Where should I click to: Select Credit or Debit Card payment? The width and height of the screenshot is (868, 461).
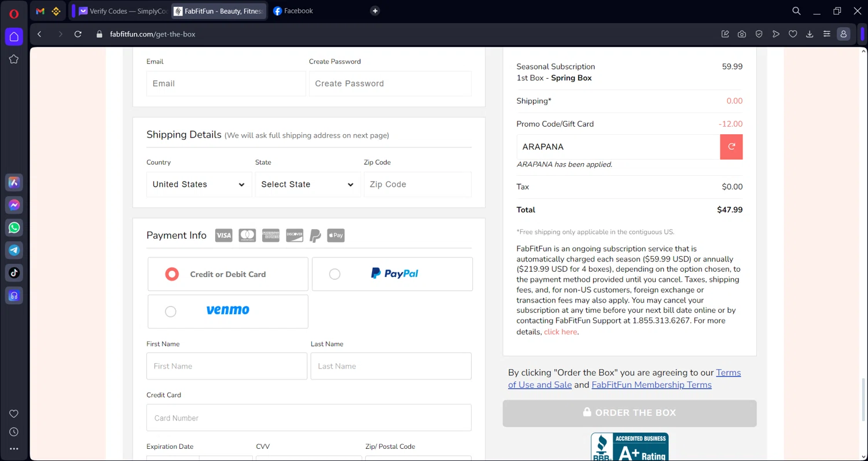[228, 274]
